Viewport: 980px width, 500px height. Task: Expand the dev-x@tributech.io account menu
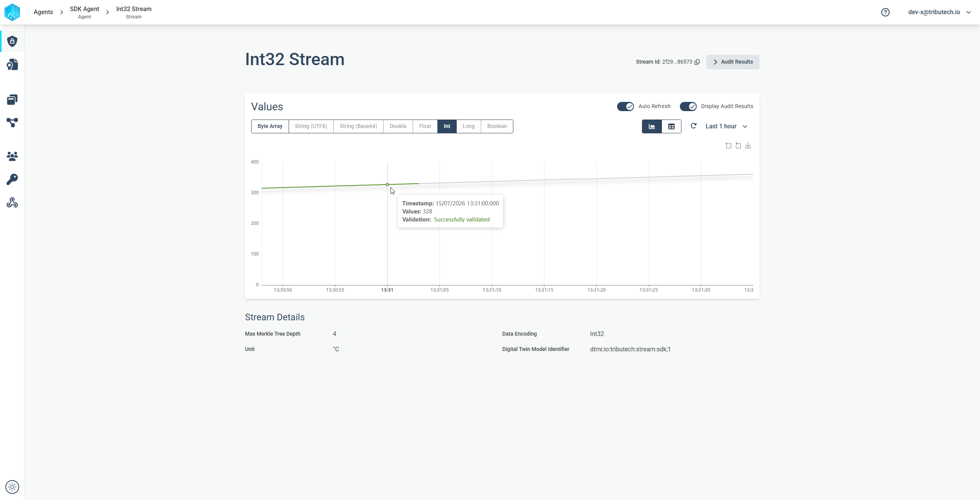(939, 12)
